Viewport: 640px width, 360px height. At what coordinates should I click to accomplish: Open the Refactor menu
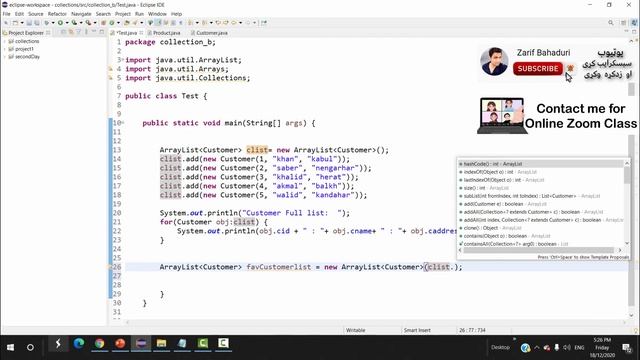57,14
